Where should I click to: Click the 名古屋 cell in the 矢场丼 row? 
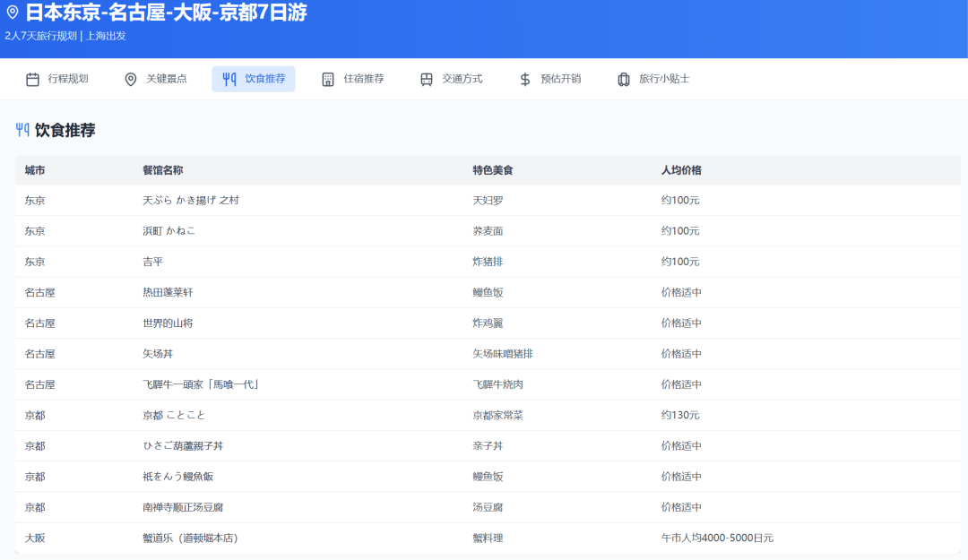coord(39,354)
